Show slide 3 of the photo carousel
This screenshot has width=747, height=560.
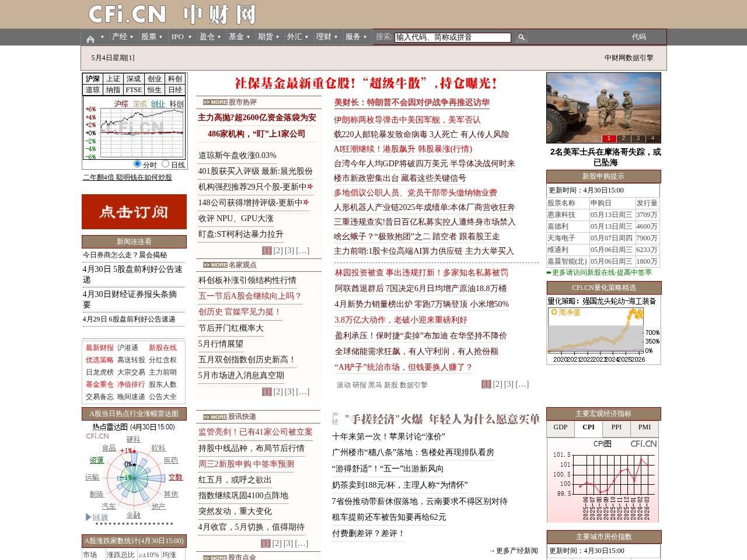pyautogui.click(x=638, y=139)
